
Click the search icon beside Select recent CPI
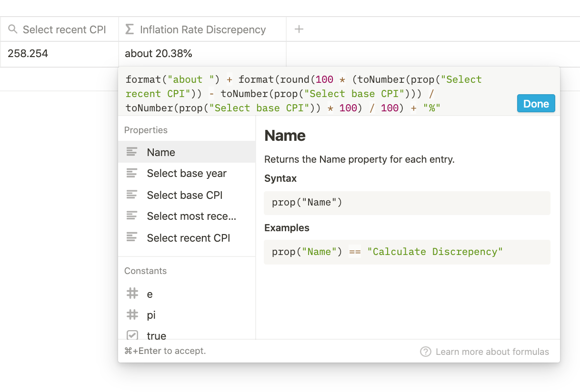[13, 29]
